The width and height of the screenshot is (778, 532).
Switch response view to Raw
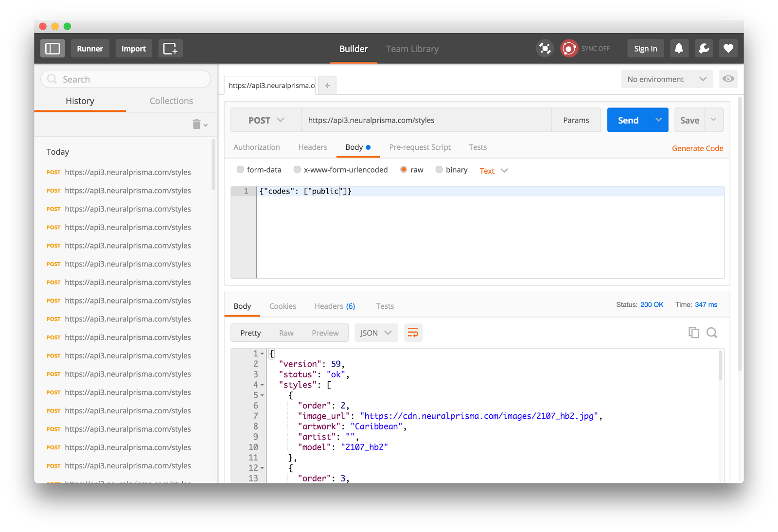tap(286, 333)
